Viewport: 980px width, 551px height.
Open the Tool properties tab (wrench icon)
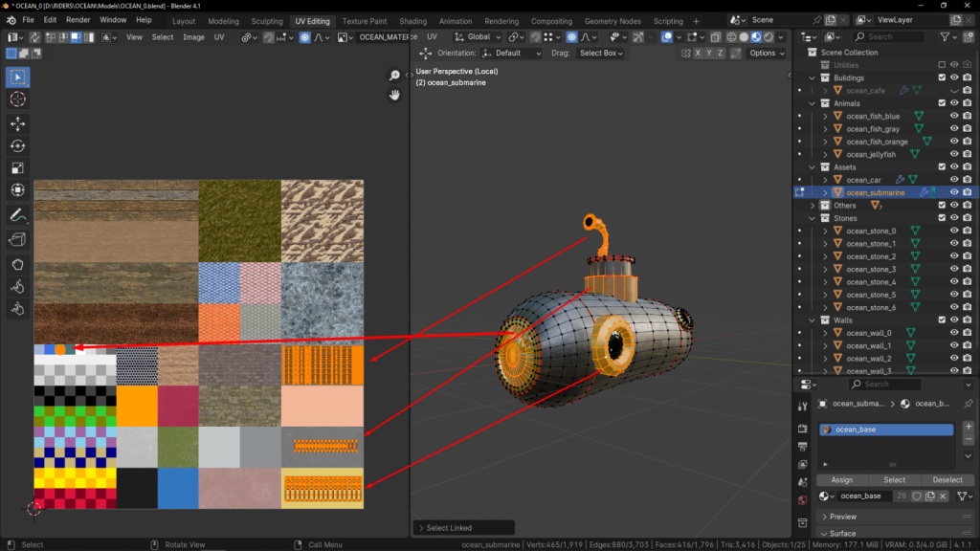click(802, 406)
